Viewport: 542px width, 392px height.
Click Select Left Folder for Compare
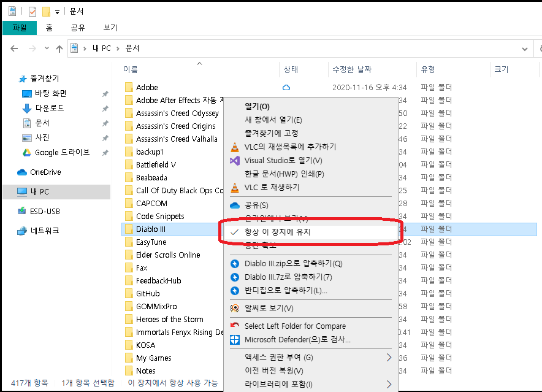(295, 326)
